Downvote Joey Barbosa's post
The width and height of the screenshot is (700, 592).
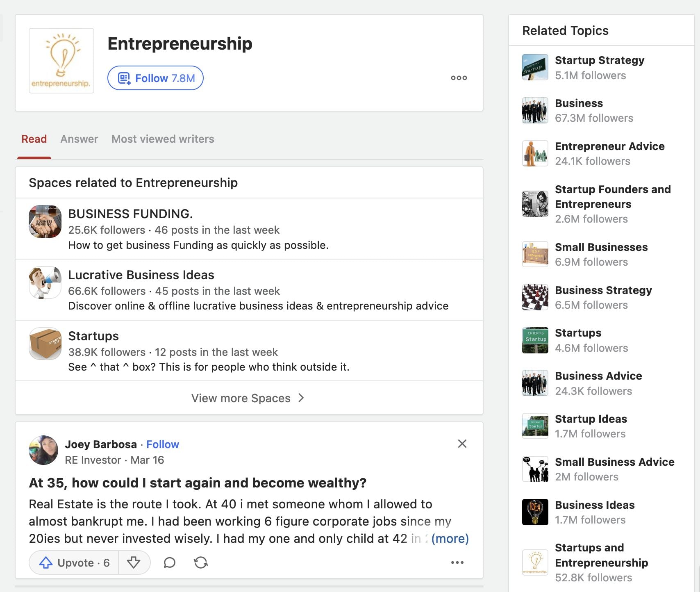[x=134, y=562]
